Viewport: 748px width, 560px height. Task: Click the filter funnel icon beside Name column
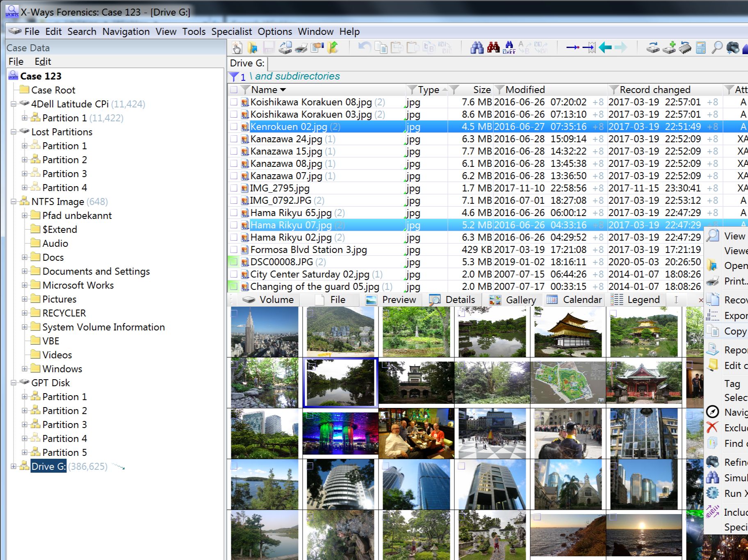click(x=245, y=90)
